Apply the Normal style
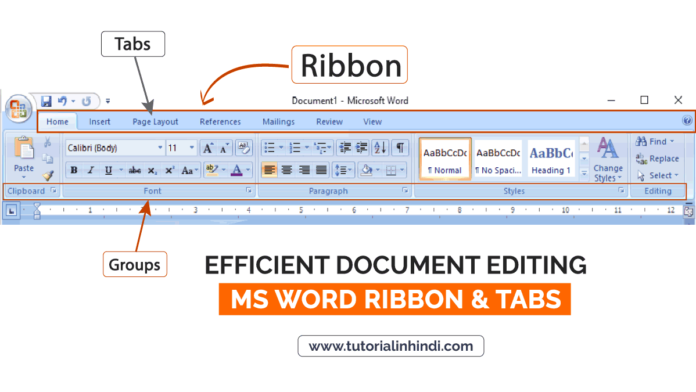 pyautogui.click(x=445, y=159)
